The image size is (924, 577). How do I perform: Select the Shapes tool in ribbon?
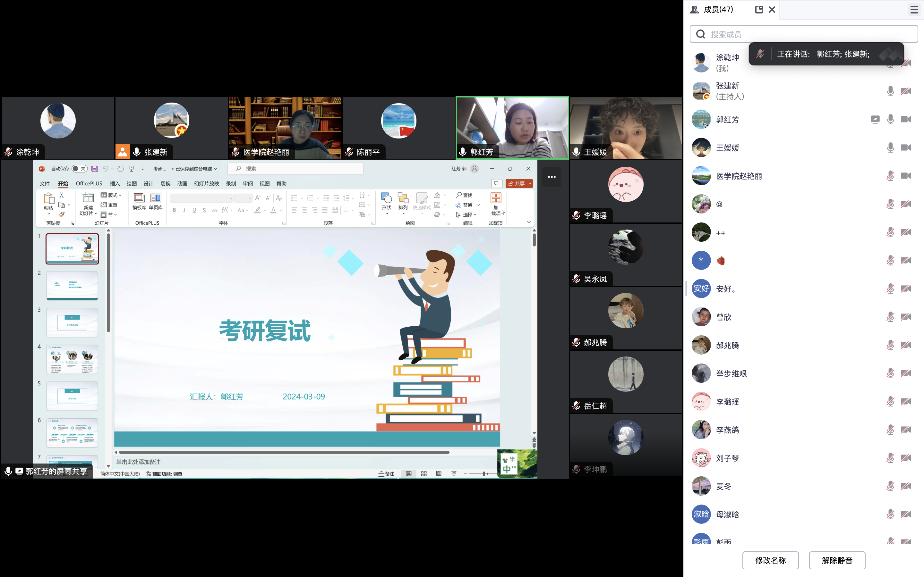tap(386, 202)
